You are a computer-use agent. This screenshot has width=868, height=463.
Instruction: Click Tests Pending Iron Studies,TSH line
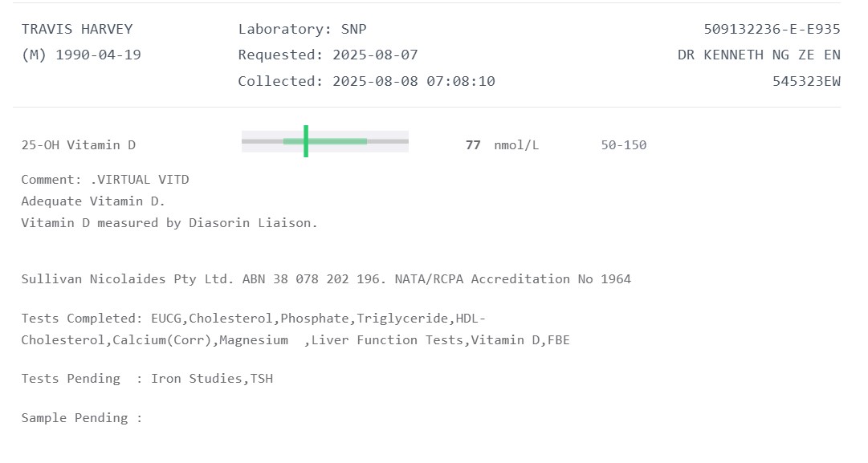coord(147,379)
